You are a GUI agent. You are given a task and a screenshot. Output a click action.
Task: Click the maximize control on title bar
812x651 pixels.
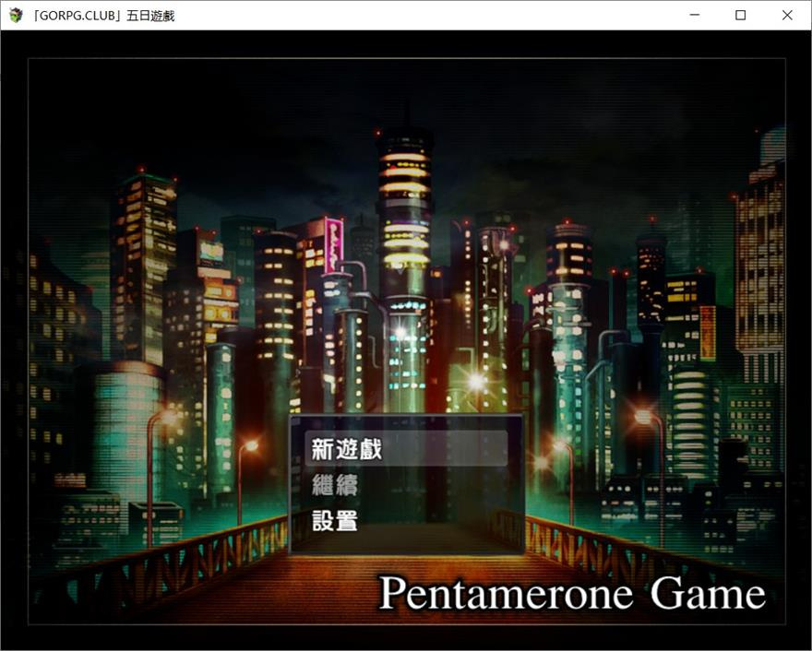(x=740, y=15)
